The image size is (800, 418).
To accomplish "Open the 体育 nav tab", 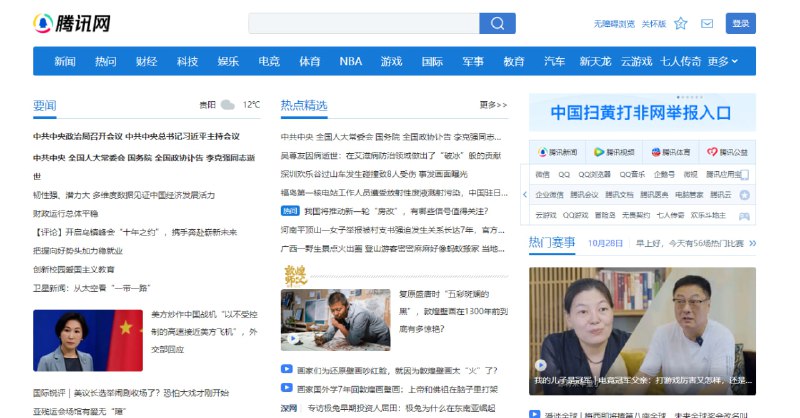I will [x=310, y=61].
